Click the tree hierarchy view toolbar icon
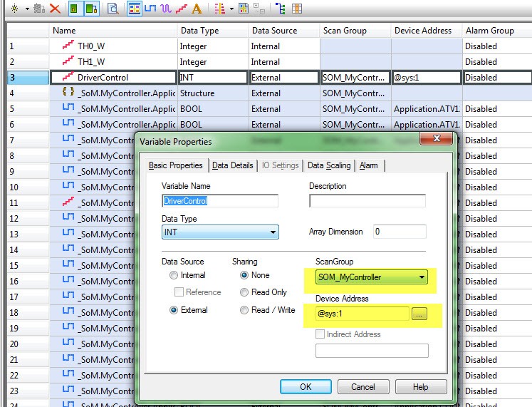This screenshot has width=532, height=407. pos(281,9)
